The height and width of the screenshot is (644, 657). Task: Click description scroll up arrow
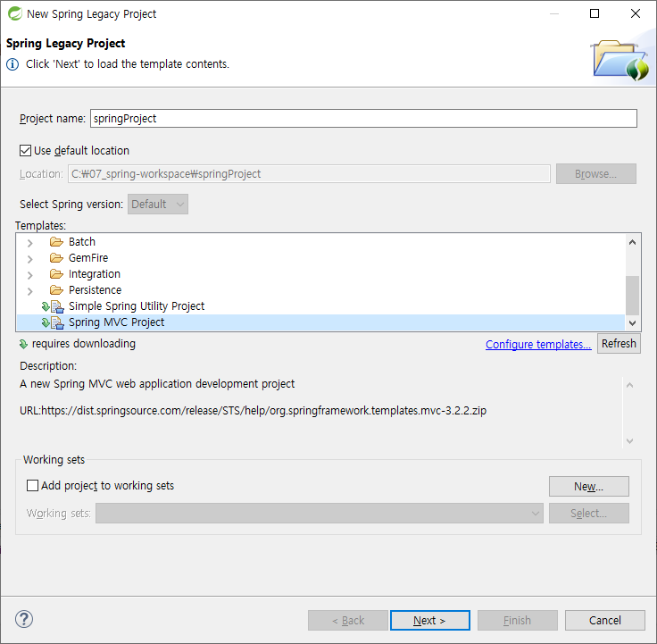point(629,385)
